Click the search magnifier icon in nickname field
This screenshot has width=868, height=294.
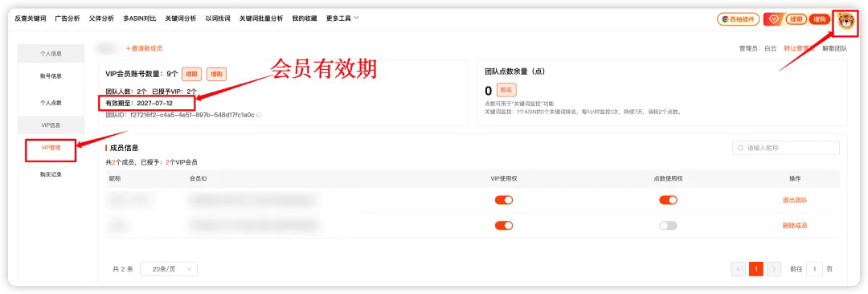pos(741,148)
